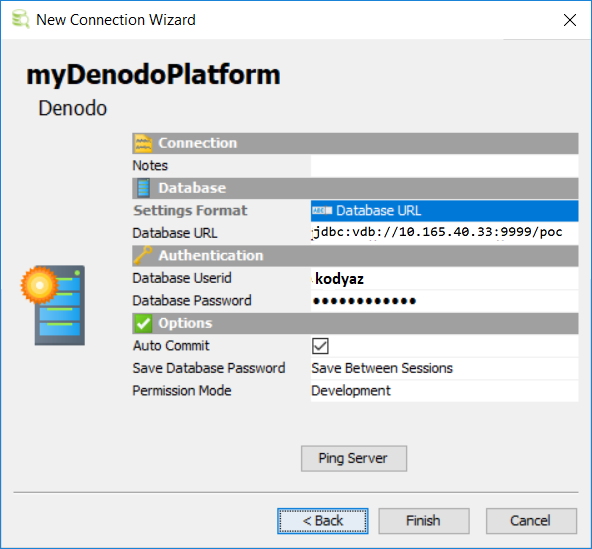Click the myDenodoPlatform connection name heading
592x549 pixels.
click(x=153, y=75)
